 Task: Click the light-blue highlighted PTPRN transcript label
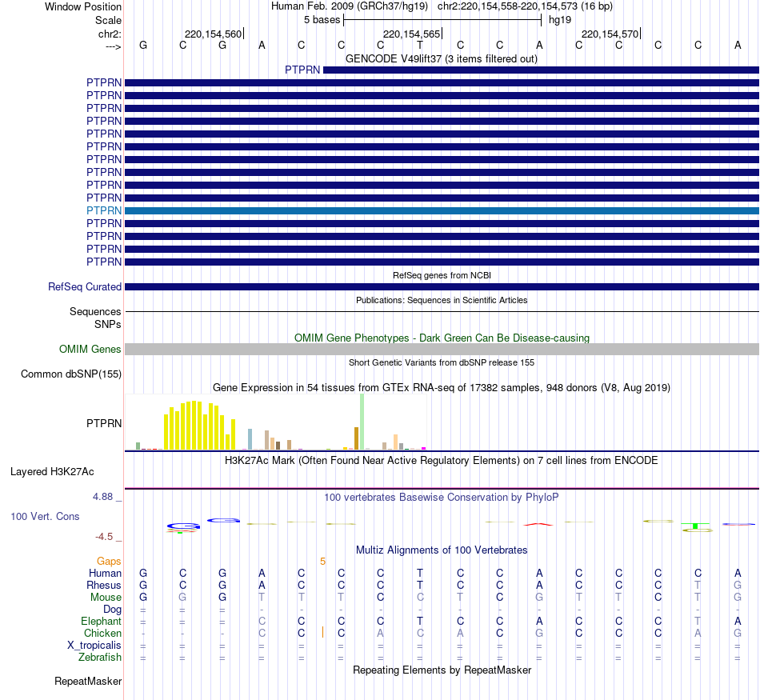pos(104,210)
